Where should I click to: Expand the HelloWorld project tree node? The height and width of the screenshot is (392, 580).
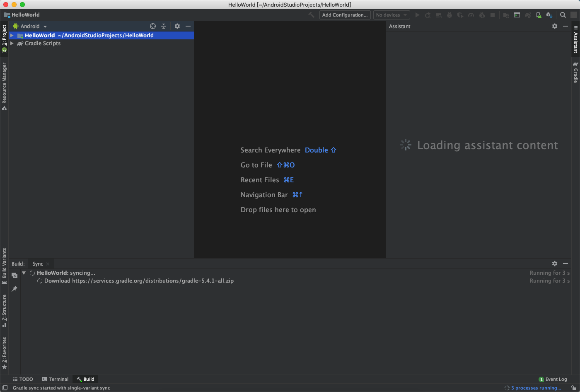pyautogui.click(x=12, y=36)
